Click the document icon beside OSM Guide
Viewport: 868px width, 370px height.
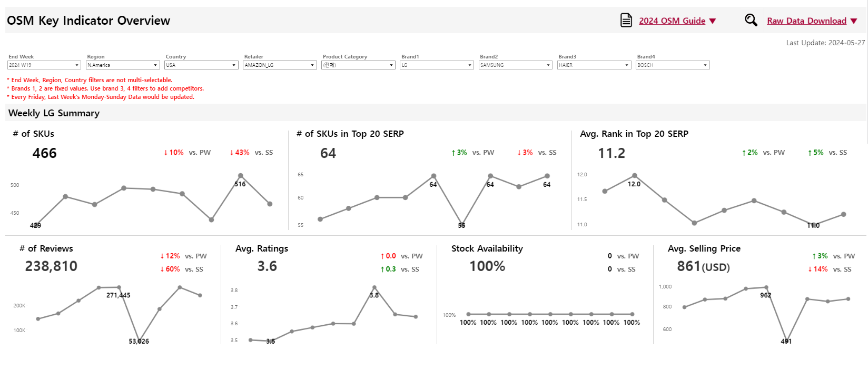pyautogui.click(x=626, y=21)
